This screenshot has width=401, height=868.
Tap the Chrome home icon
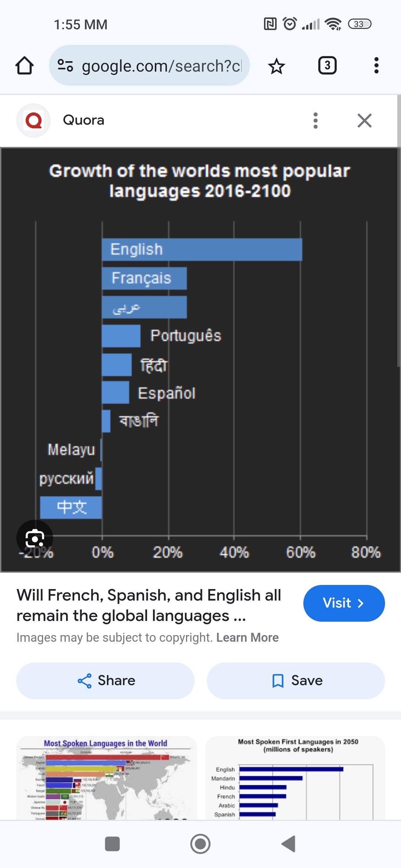25,66
